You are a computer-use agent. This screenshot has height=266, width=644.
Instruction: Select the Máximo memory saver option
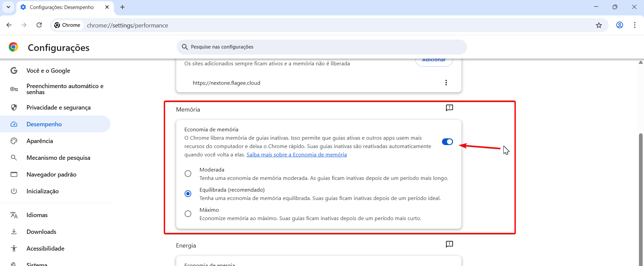point(188,214)
